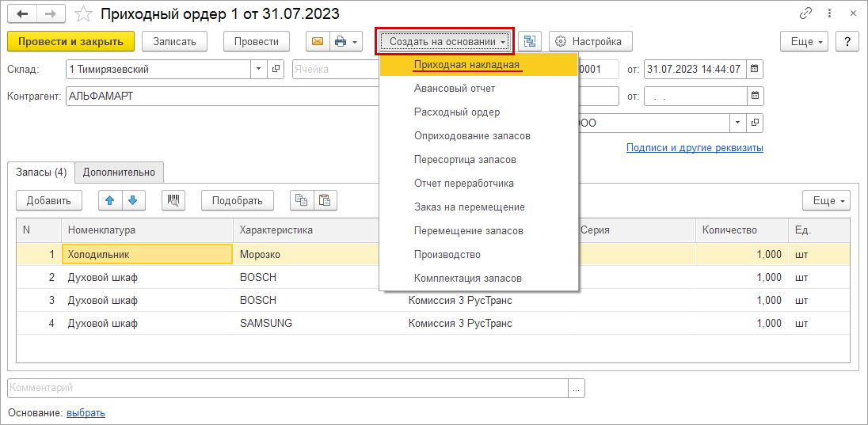Click the document structure icon
Image resolution: width=868 pixels, height=425 pixels.
pyautogui.click(x=530, y=41)
